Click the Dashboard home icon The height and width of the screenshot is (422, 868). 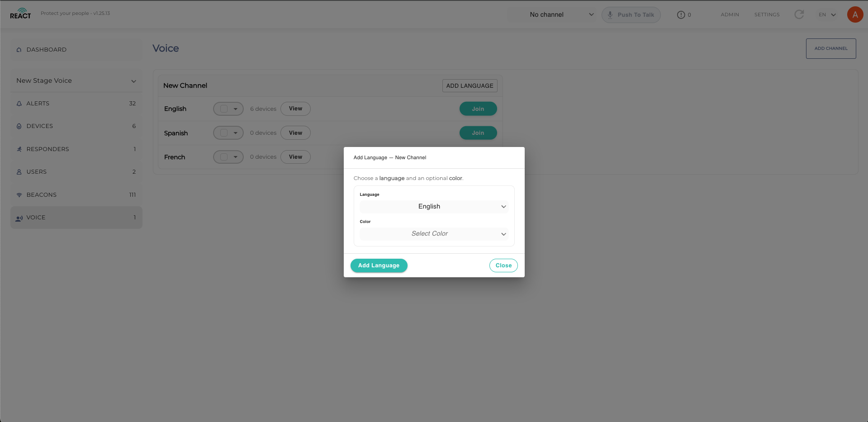tap(19, 50)
